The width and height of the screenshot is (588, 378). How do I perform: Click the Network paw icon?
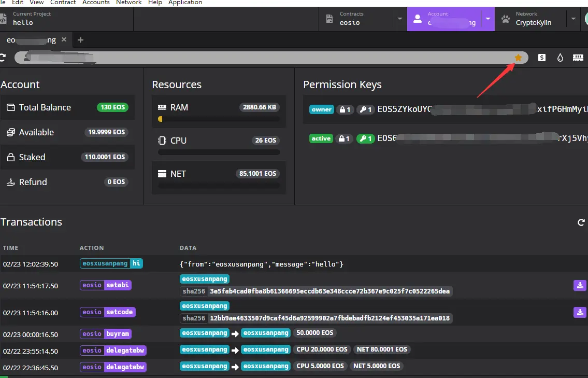point(506,19)
